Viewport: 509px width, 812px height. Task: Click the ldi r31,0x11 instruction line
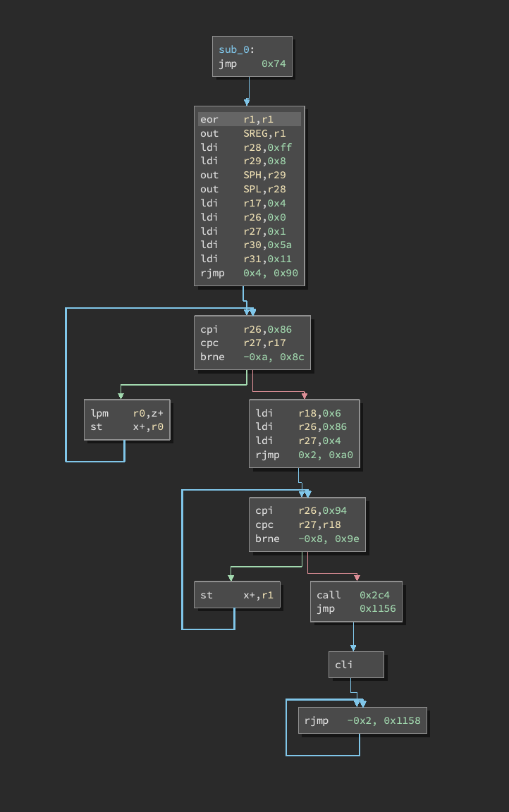[x=250, y=259]
